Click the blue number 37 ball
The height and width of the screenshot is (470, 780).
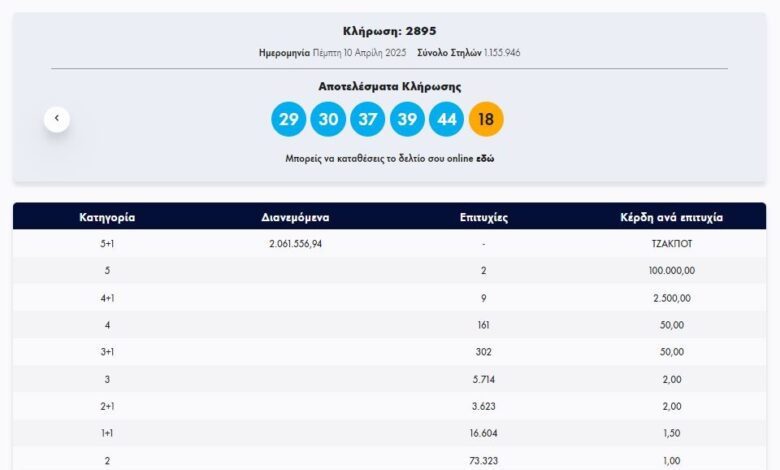click(368, 120)
